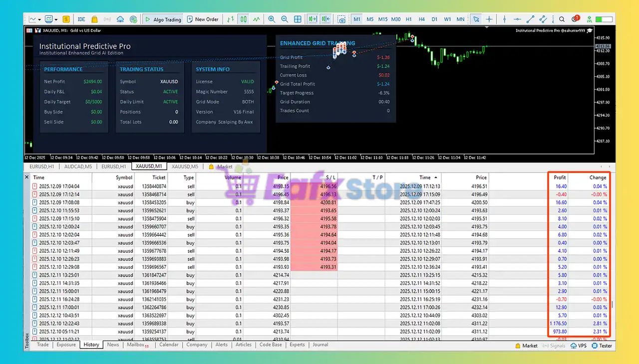Toggle the Algo Trading button

(162, 19)
